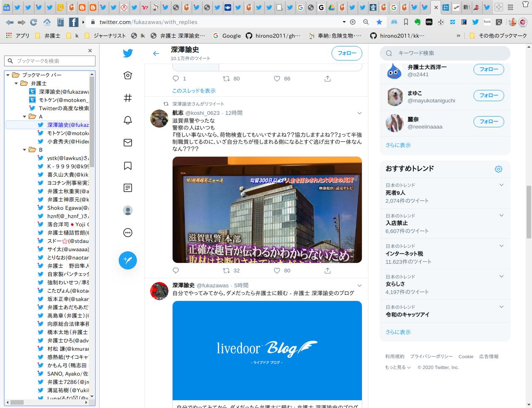Follow 深澤諭史 with header フォロー button

coord(347,53)
